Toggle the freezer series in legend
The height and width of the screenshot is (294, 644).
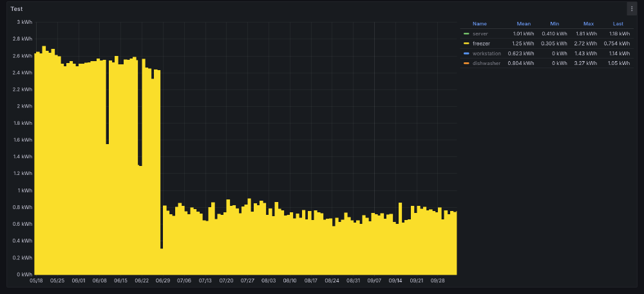coord(481,44)
